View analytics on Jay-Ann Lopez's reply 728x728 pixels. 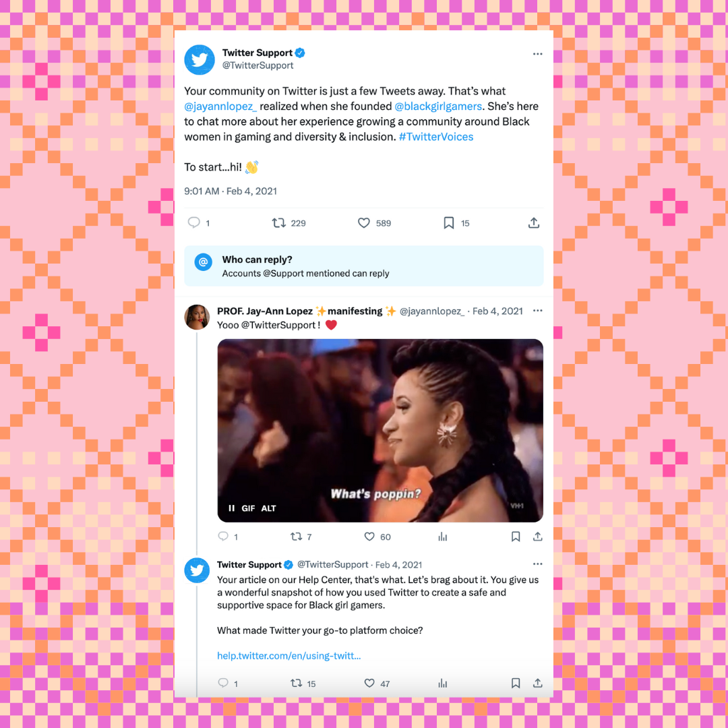coord(442,537)
